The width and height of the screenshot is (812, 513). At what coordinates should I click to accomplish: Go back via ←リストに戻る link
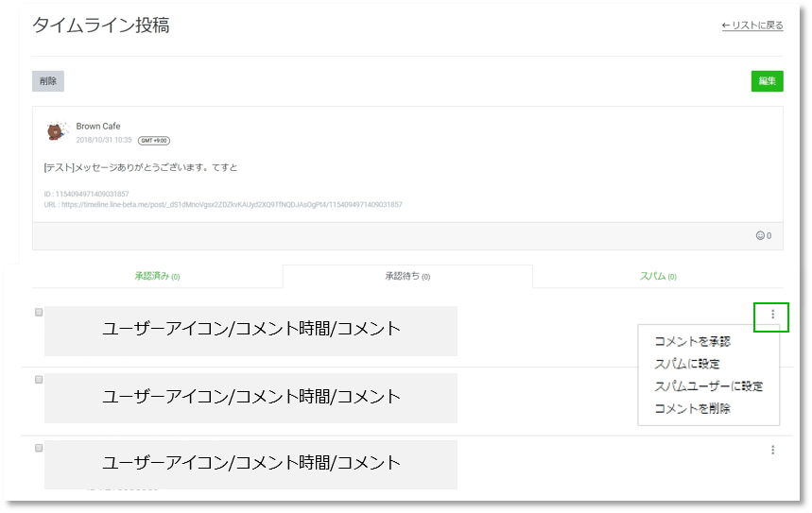752,26
